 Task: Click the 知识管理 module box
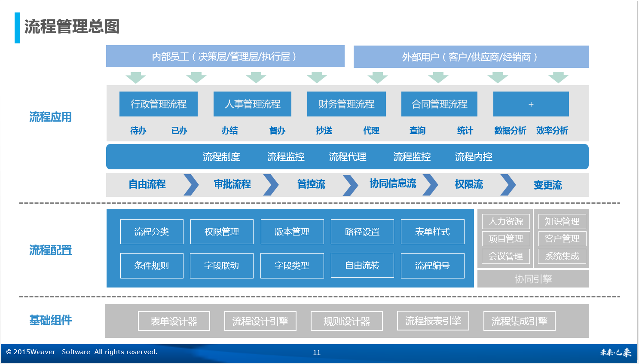(x=562, y=221)
